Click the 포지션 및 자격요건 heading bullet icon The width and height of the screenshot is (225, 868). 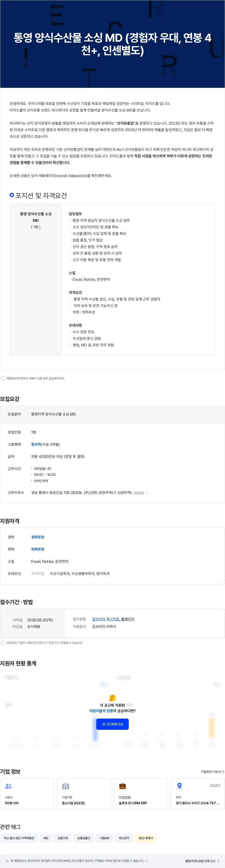[12, 195]
